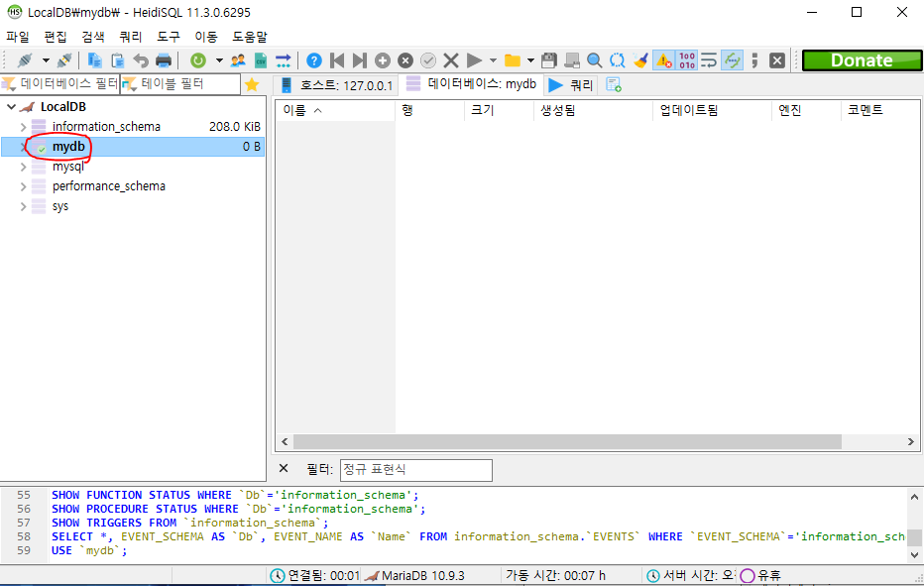The height and width of the screenshot is (586, 924).
Task: Open the Run query dropdown arrow
Action: [x=494, y=60]
